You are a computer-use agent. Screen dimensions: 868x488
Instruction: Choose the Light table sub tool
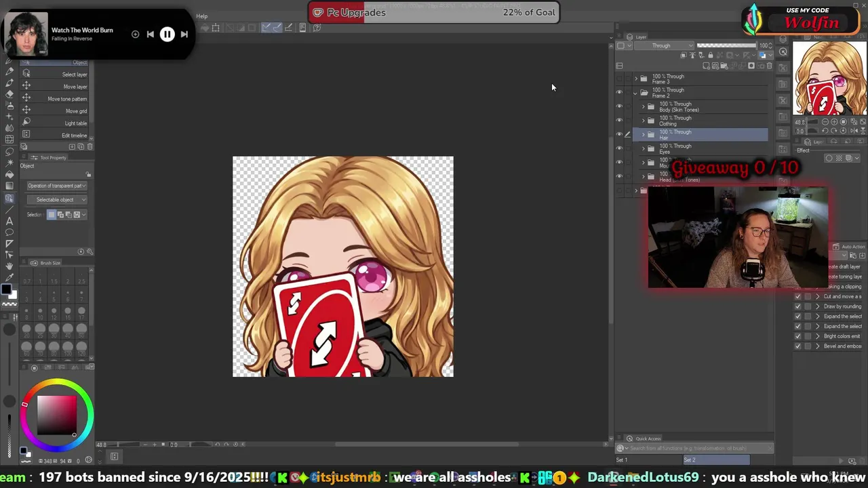click(x=56, y=123)
